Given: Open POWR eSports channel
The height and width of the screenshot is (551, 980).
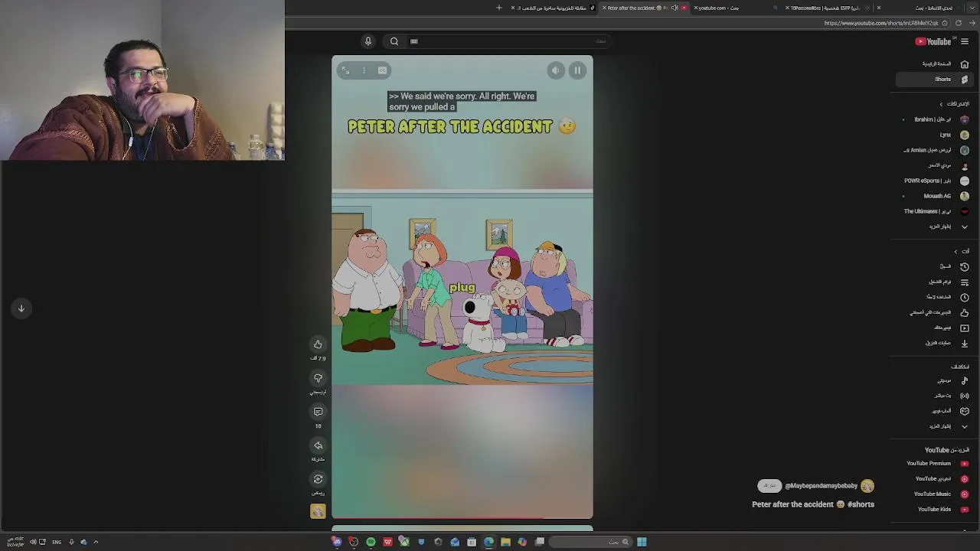Looking at the screenshot, I should click(935, 181).
